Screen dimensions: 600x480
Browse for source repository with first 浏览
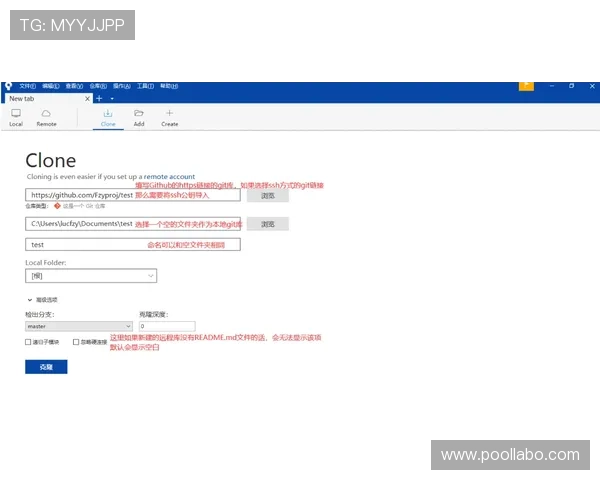point(267,196)
